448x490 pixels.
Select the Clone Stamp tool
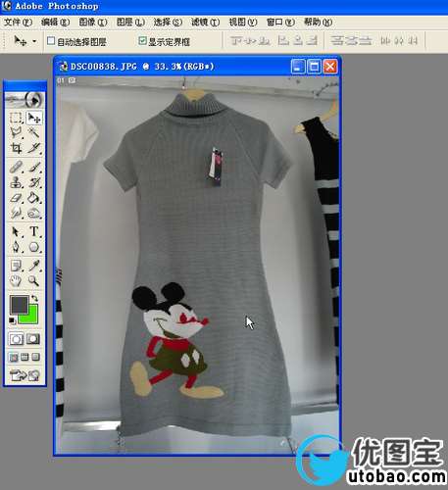[16, 182]
